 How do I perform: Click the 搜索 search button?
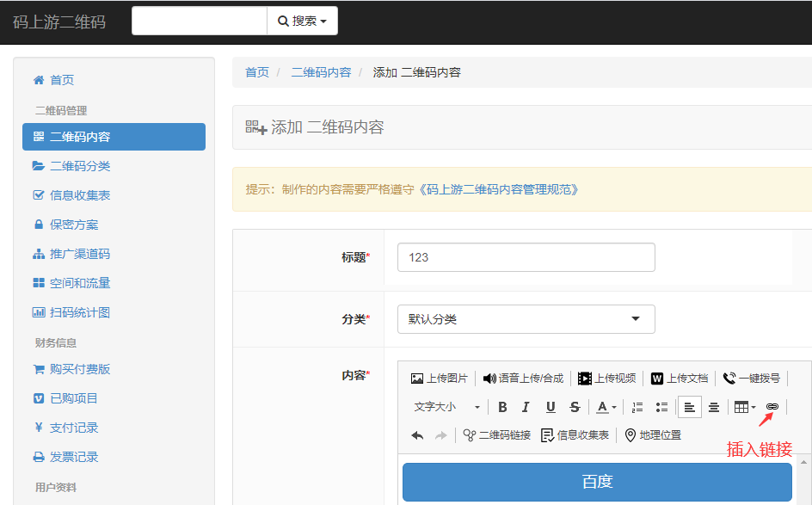click(x=302, y=21)
